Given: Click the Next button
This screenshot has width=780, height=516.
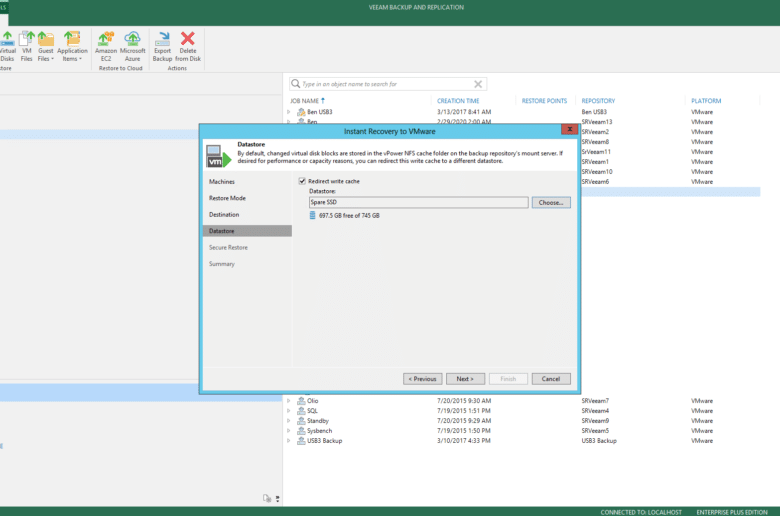Looking at the screenshot, I should tap(465, 379).
